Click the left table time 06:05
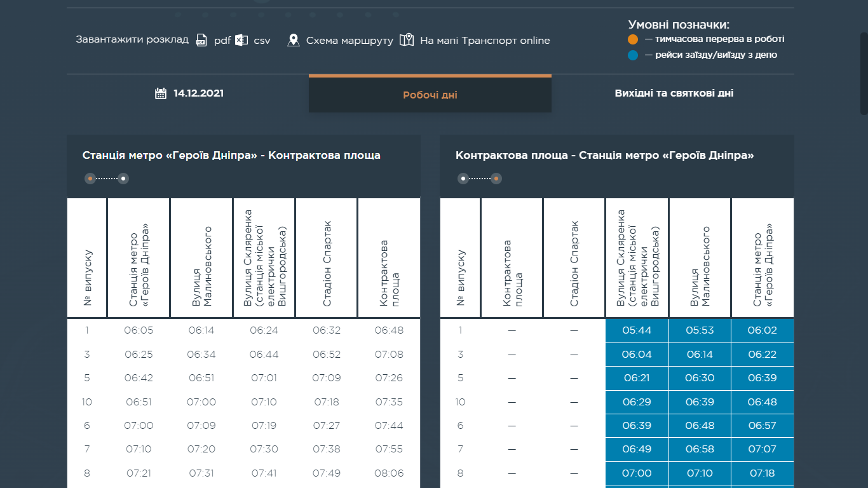This screenshot has width=868, height=488. pyautogui.click(x=139, y=330)
